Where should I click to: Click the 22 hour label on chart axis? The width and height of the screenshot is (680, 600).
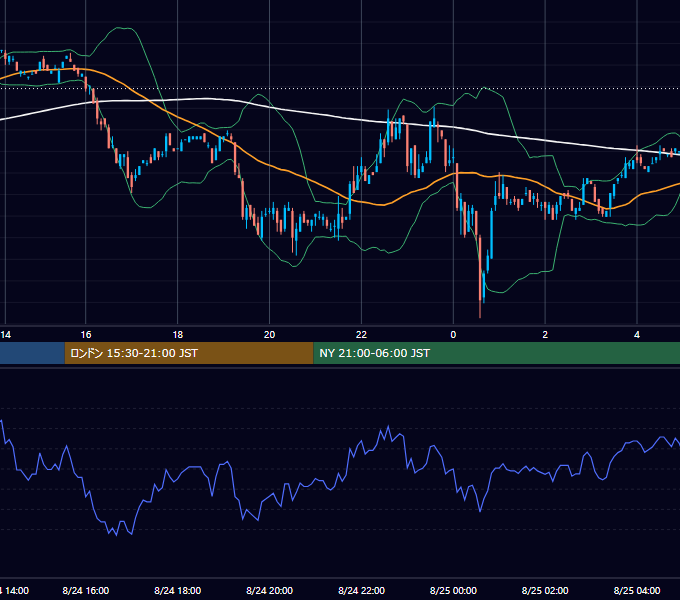coord(361,335)
